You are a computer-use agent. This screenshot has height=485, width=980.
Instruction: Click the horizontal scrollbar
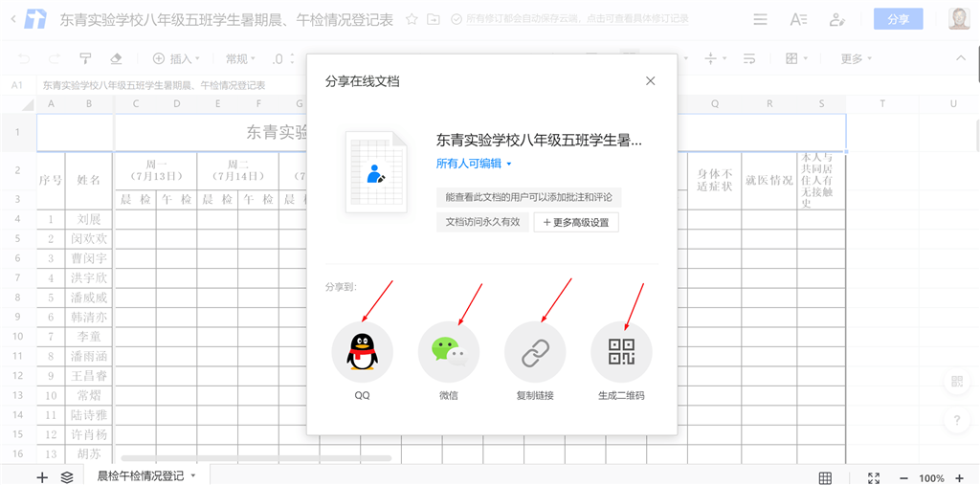coord(256,458)
